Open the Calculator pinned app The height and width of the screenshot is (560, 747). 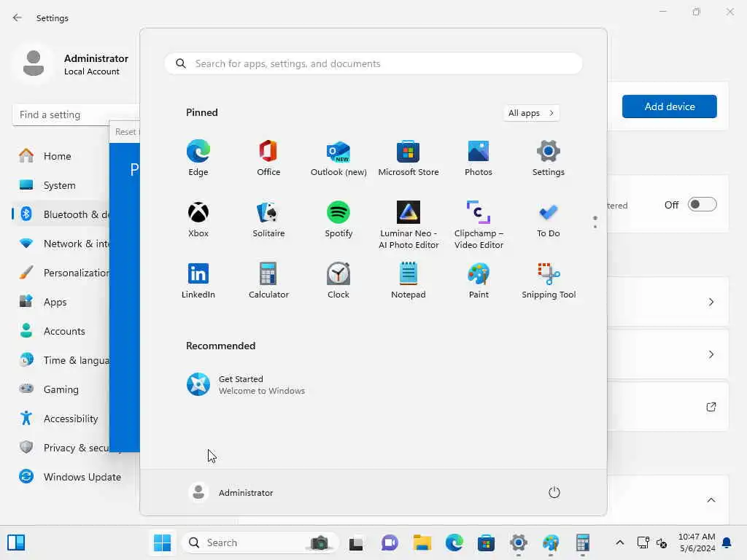[268, 281]
